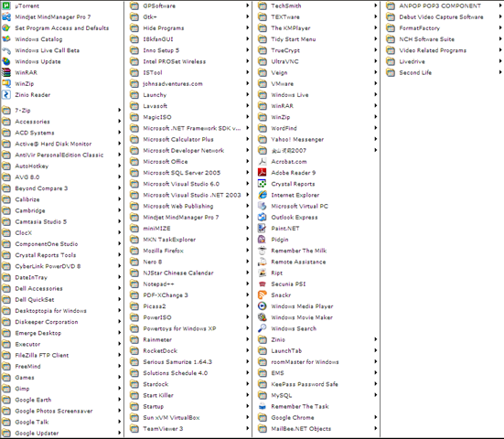The height and width of the screenshot is (439, 504).
Task: Click the Microsoft Virtual PC icon
Action: pyautogui.click(x=263, y=206)
